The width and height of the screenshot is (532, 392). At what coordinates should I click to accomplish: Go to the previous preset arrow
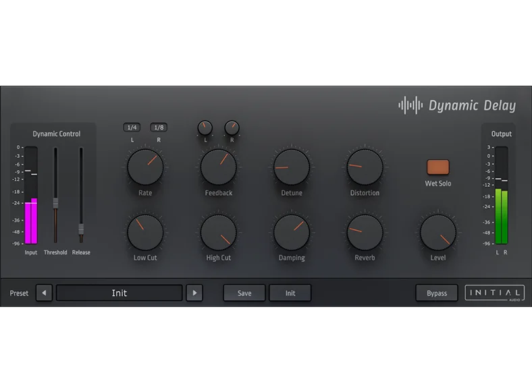(x=44, y=293)
